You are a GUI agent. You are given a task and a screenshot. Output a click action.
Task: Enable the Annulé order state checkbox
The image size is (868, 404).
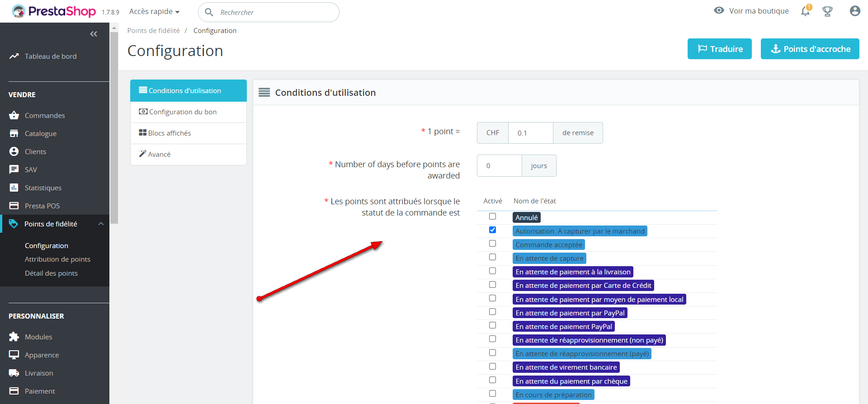(492, 216)
